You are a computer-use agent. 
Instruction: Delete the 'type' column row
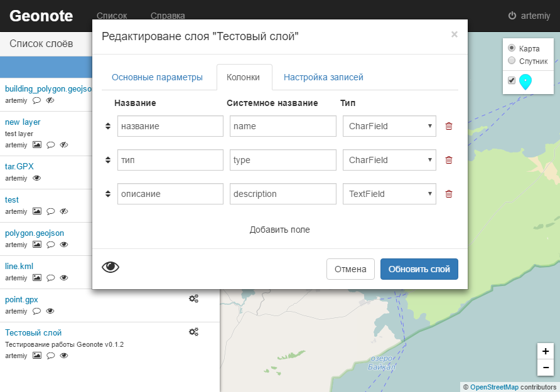pyautogui.click(x=449, y=160)
